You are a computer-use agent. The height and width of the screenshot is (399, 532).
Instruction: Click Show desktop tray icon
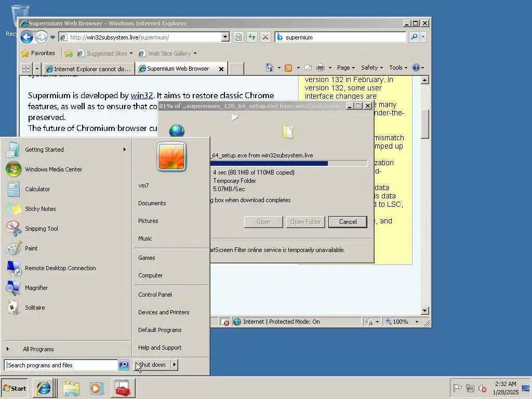[x=526, y=388]
